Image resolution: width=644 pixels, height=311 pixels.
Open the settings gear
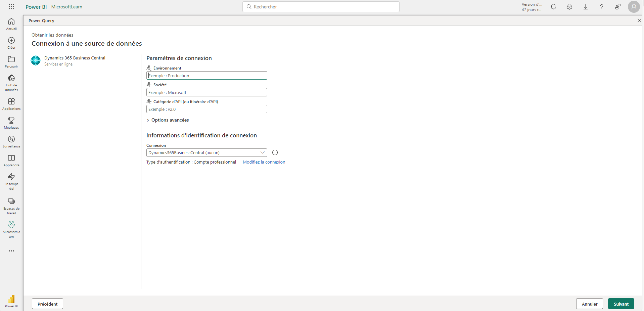[x=569, y=7]
